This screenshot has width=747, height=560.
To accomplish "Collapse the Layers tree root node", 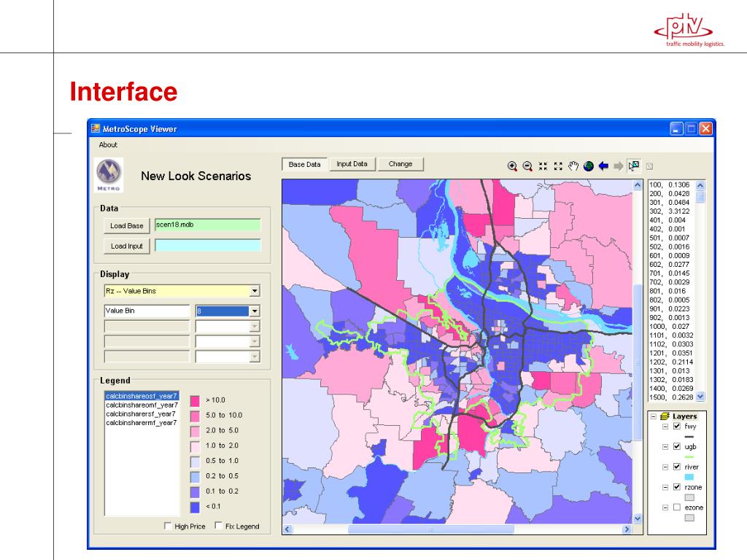I will click(x=654, y=416).
